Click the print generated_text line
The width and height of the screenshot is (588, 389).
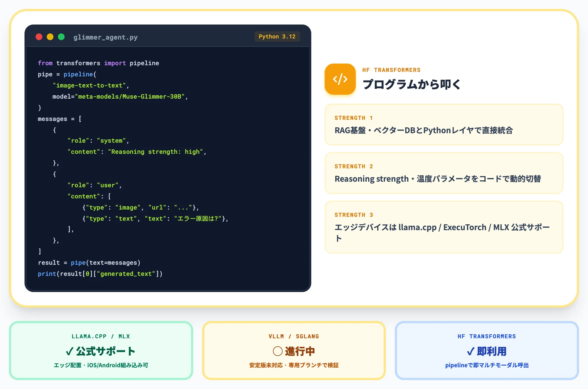pyautogui.click(x=100, y=274)
